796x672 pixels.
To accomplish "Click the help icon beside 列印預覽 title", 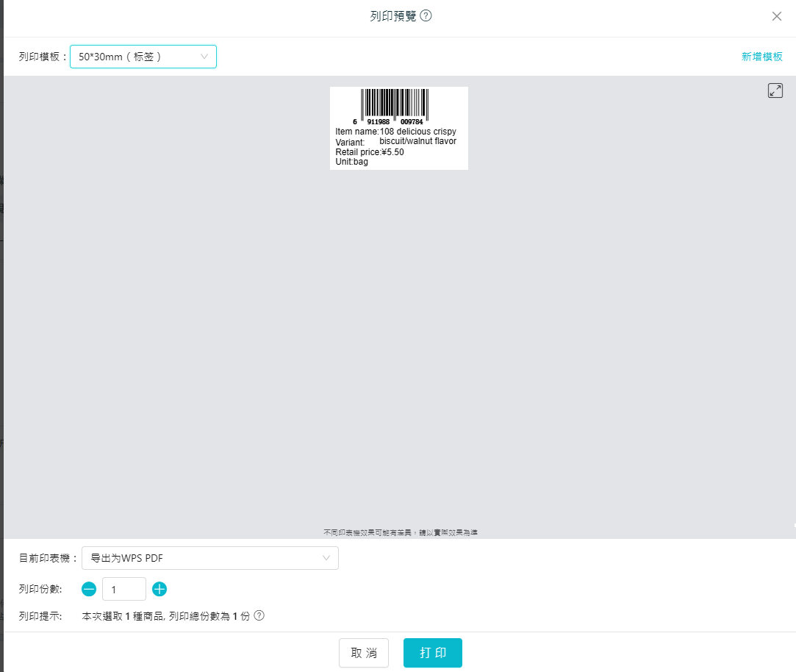I will point(426,16).
